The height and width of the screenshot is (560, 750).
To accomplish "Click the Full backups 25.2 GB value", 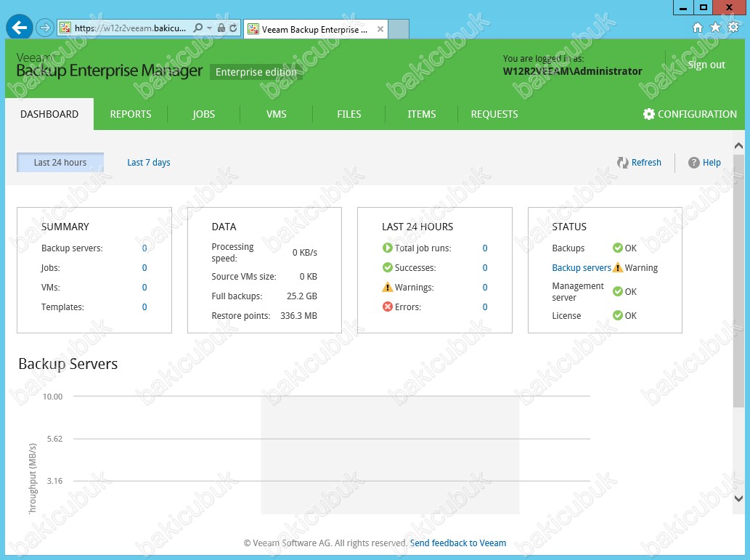I will [302, 296].
